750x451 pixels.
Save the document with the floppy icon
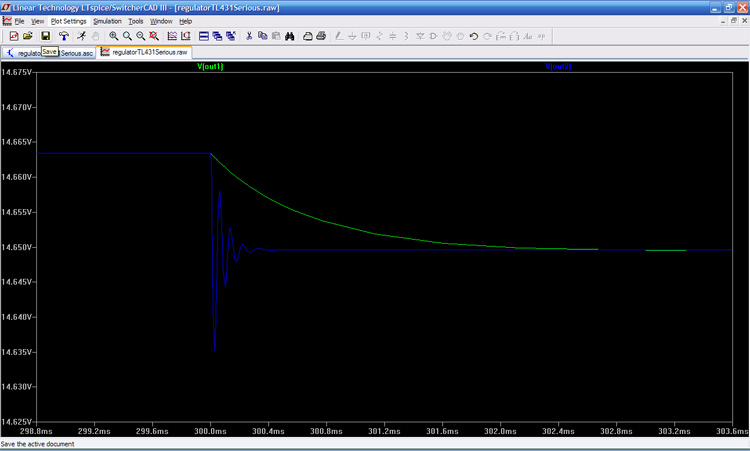[45, 36]
